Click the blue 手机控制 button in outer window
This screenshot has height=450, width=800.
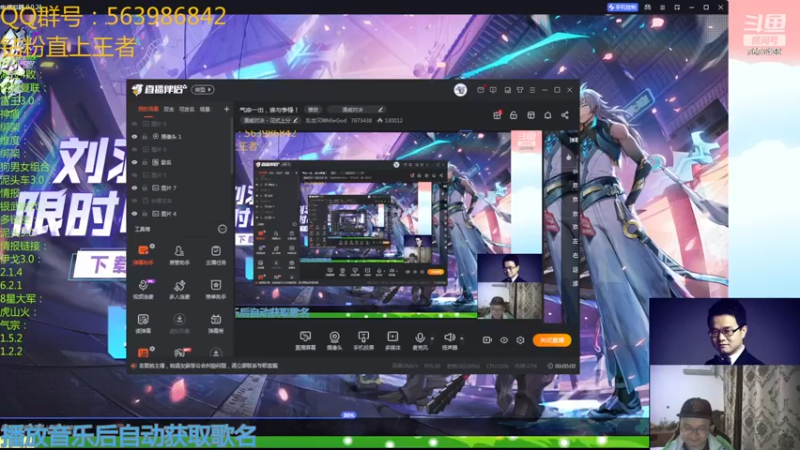coord(622,7)
